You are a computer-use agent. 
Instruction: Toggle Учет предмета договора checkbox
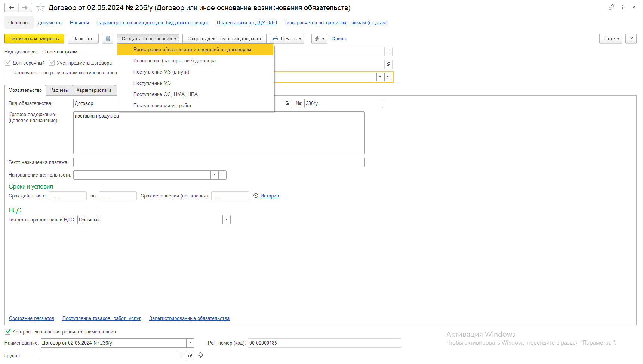[52, 63]
